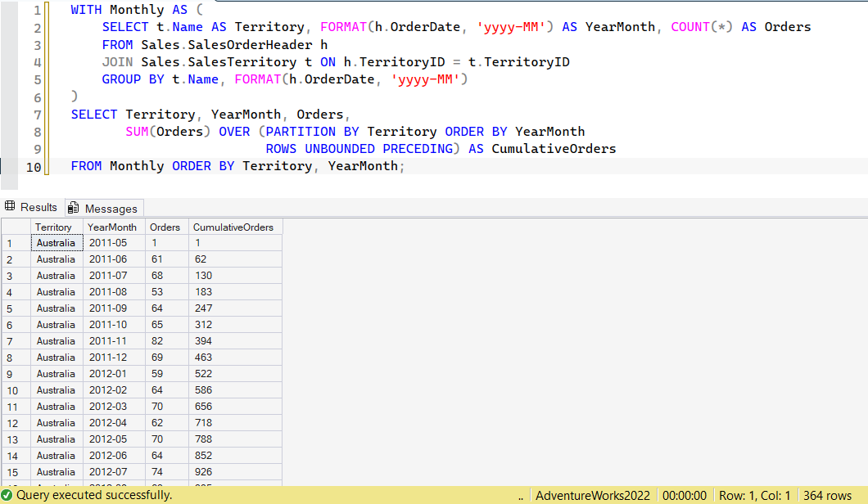Click the YearMonth cell 2011-11
Screen dimensions: 868x504
click(x=114, y=341)
